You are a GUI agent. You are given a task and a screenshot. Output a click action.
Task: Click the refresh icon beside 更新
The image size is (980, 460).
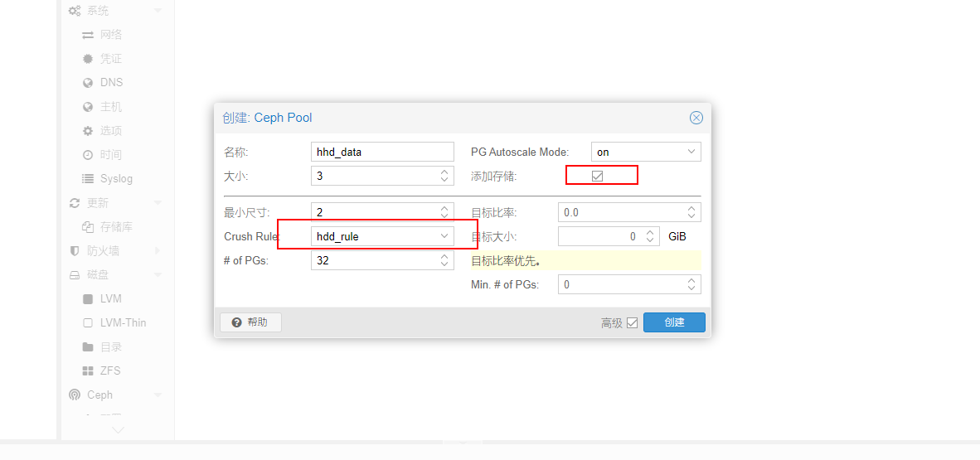[75, 202]
